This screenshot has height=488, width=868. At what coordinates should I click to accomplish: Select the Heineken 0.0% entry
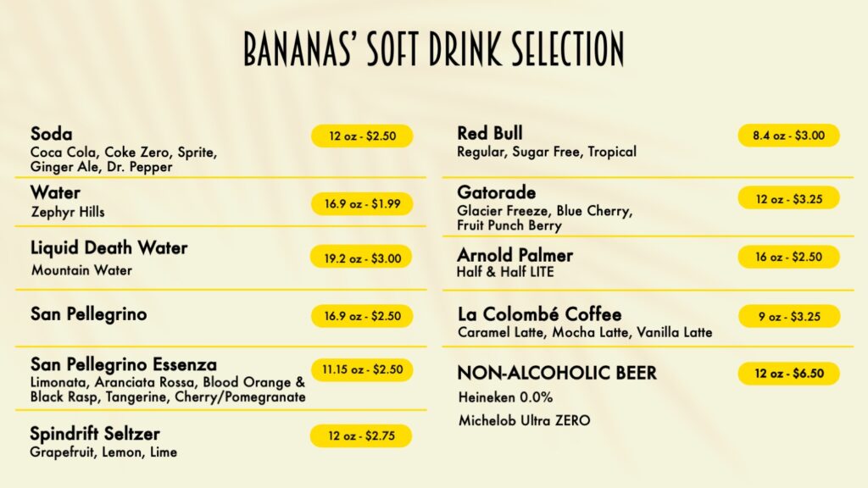point(505,397)
